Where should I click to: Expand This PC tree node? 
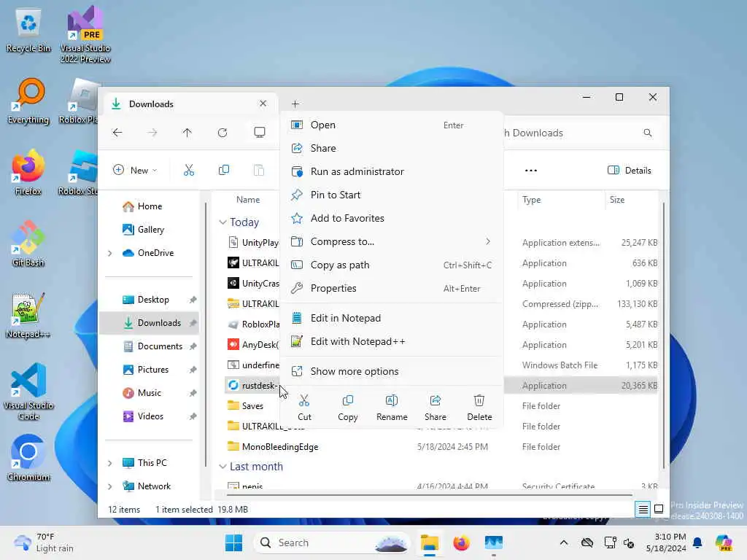coord(110,463)
